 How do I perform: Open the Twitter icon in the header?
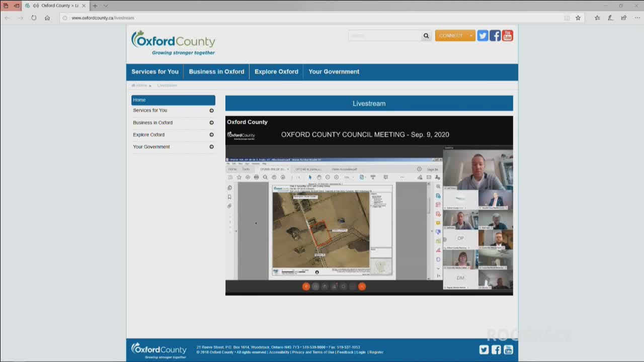point(482,36)
